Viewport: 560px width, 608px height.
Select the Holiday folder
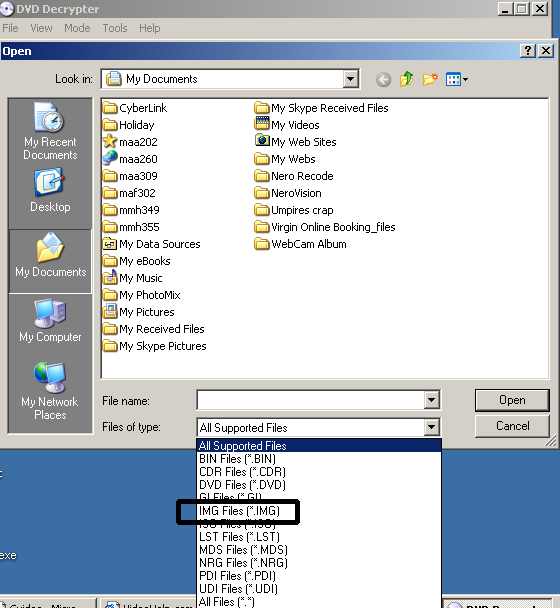pyautogui.click(x=129, y=125)
